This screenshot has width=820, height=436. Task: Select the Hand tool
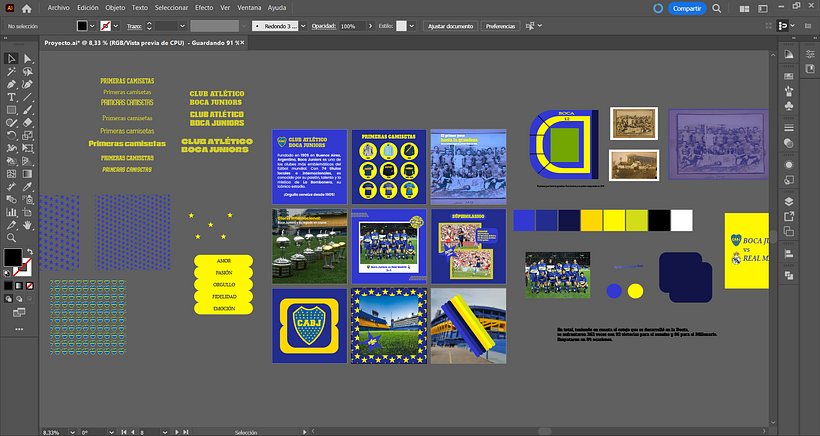pyautogui.click(x=27, y=225)
